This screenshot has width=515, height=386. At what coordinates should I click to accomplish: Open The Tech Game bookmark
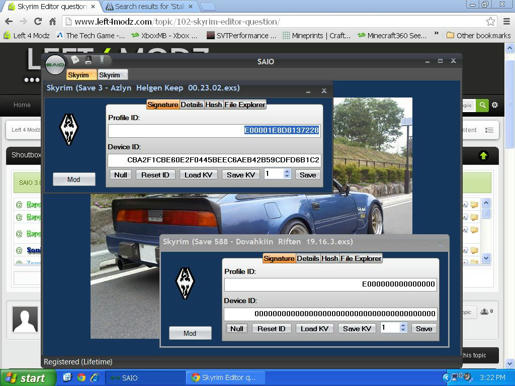tap(90, 35)
